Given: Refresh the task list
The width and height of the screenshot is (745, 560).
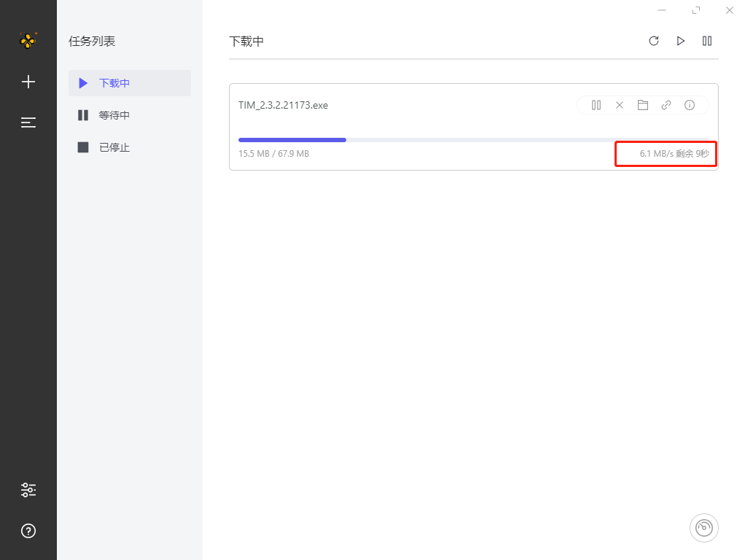Looking at the screenshot, I should coord(654,41).
